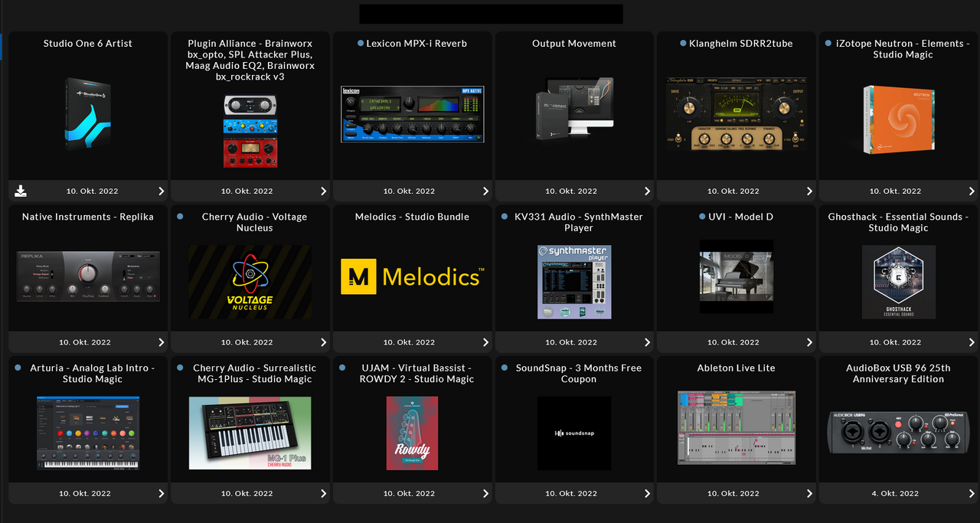Click SoundSnap 3 Months Coupon chevron
Viewport: 980px width, 523px height.
point(648,493)
